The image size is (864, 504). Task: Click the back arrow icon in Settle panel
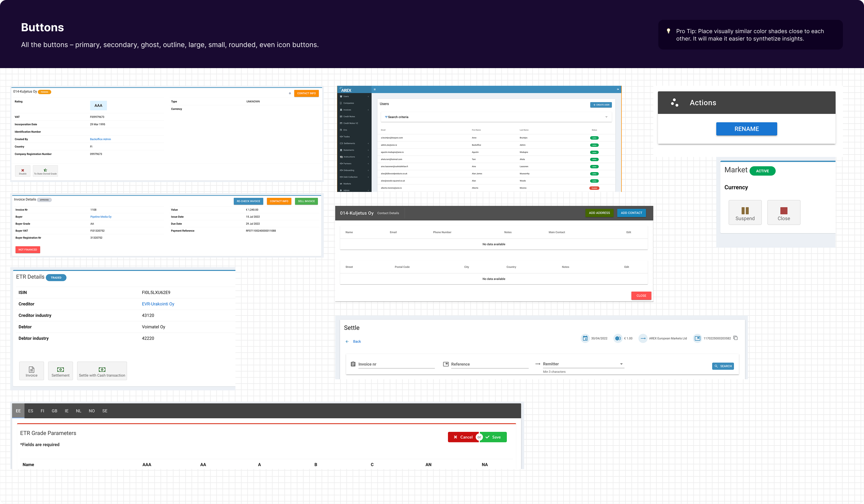(347, 341)
